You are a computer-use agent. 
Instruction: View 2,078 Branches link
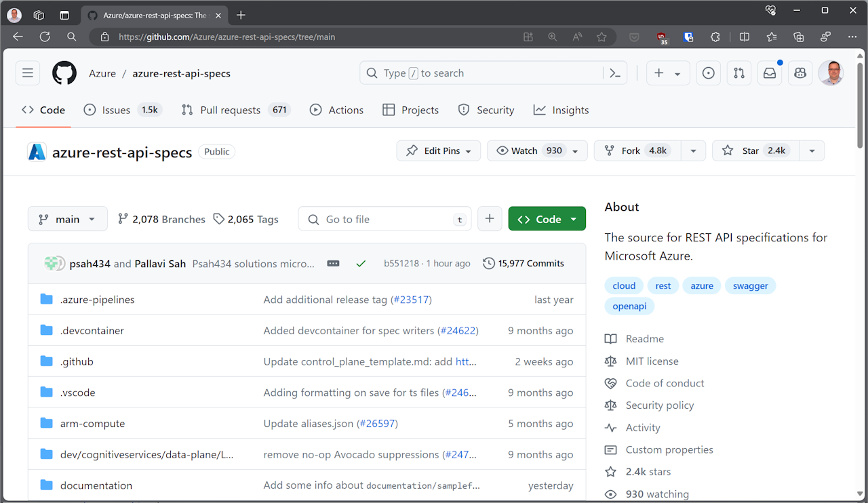tap(161, 219)
